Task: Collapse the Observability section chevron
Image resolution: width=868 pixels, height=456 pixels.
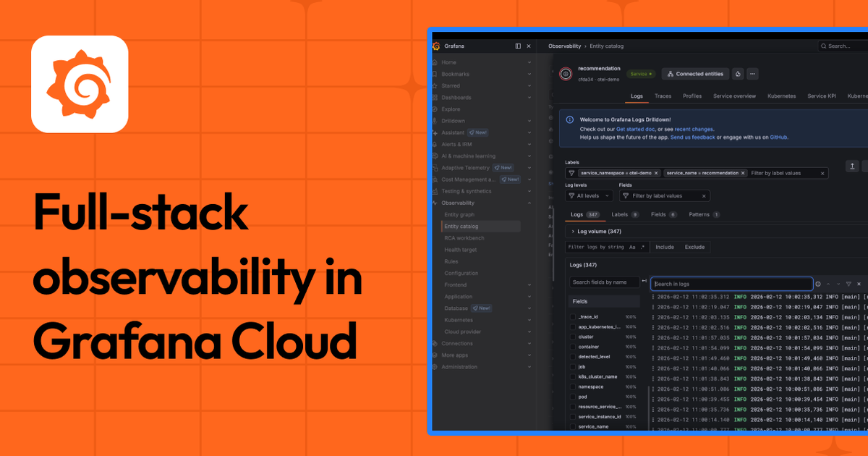Action: (x=529, y=203)
